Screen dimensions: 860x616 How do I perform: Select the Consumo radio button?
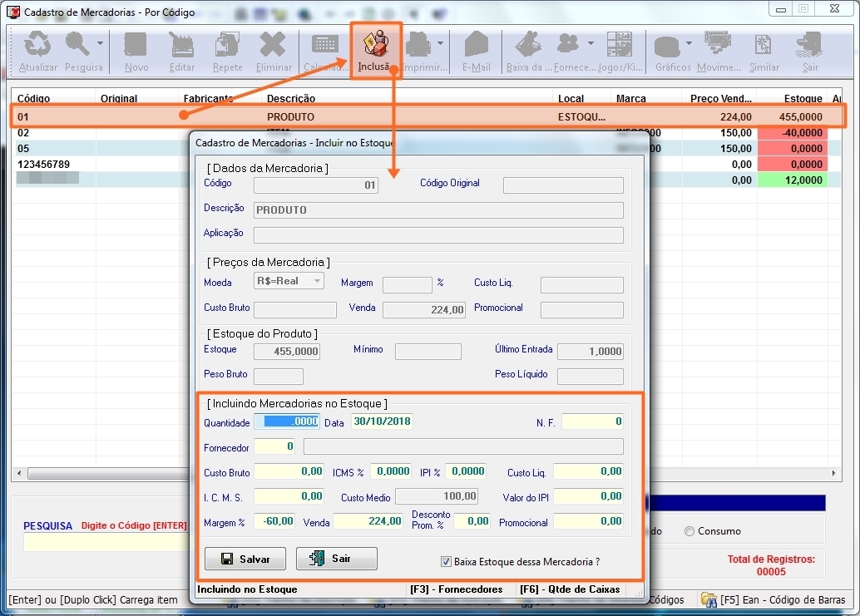click(x=689, y=531)
